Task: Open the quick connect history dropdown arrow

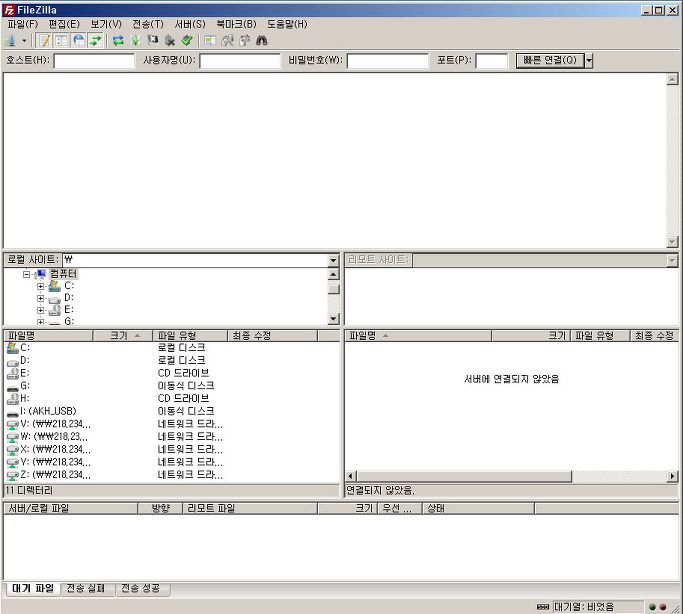Action: tap(589, 60)
